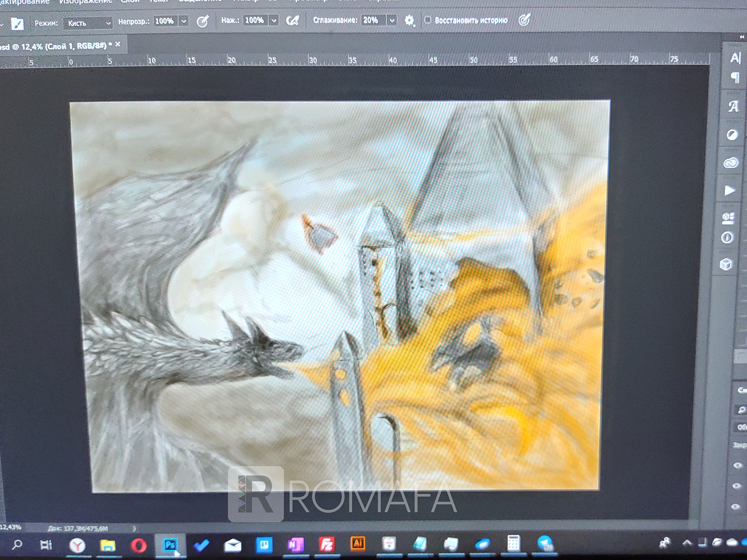Toggle pen pressure for opacity icon
747x560 pixels.
tap(203, 21)
